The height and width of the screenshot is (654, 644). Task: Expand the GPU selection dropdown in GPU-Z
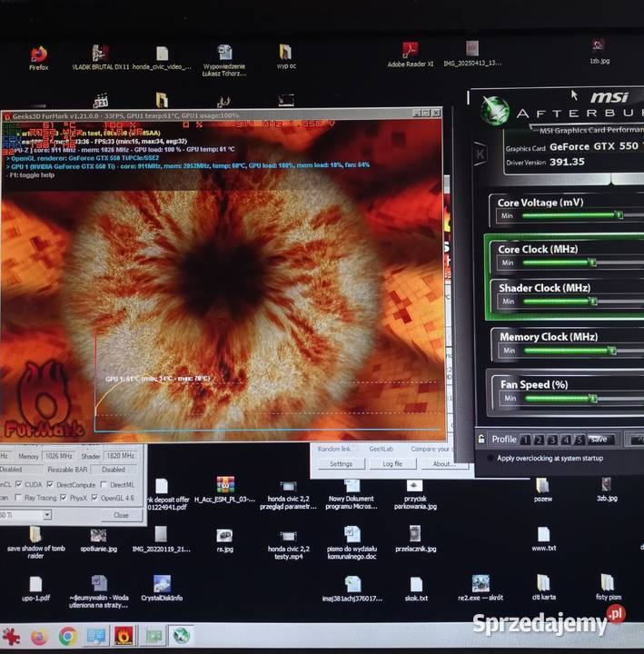[x=47, y=515]
